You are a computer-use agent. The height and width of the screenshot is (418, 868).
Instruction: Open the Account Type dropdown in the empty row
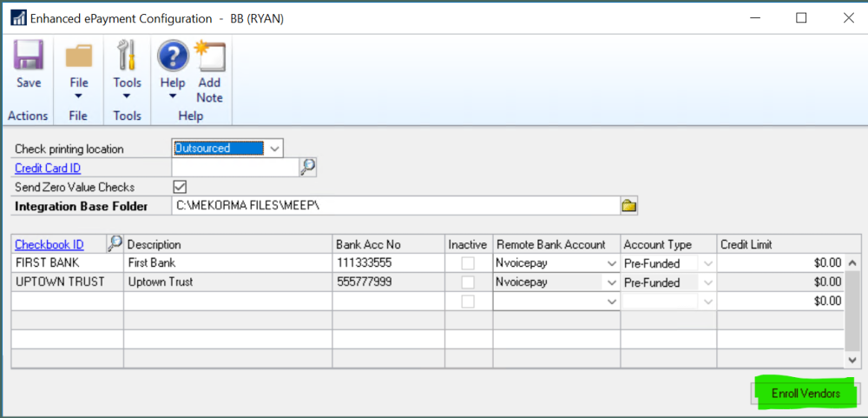707,301
